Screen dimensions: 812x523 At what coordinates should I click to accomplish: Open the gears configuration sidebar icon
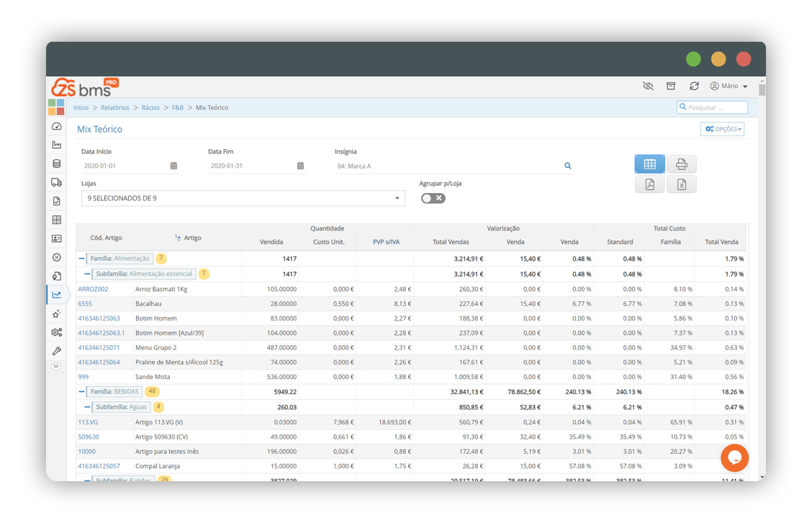57,332
